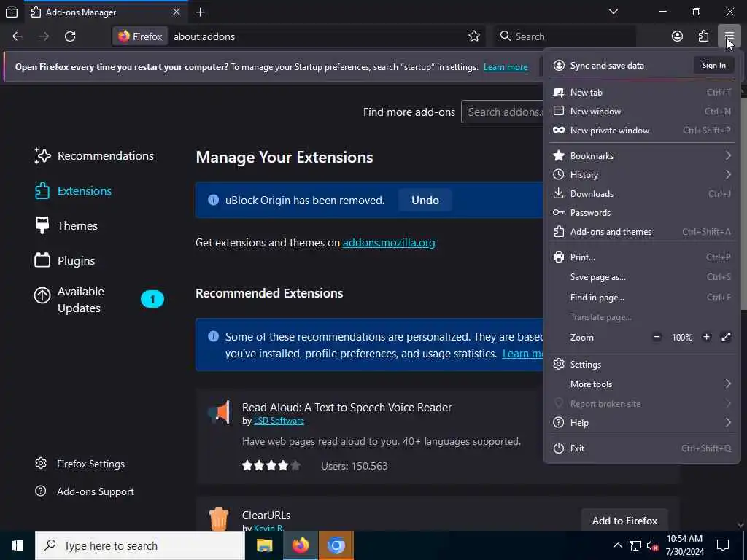This screenshot has height=560, width=747.
Task: Add ClearURLs to Firefox
Action: 624,521
